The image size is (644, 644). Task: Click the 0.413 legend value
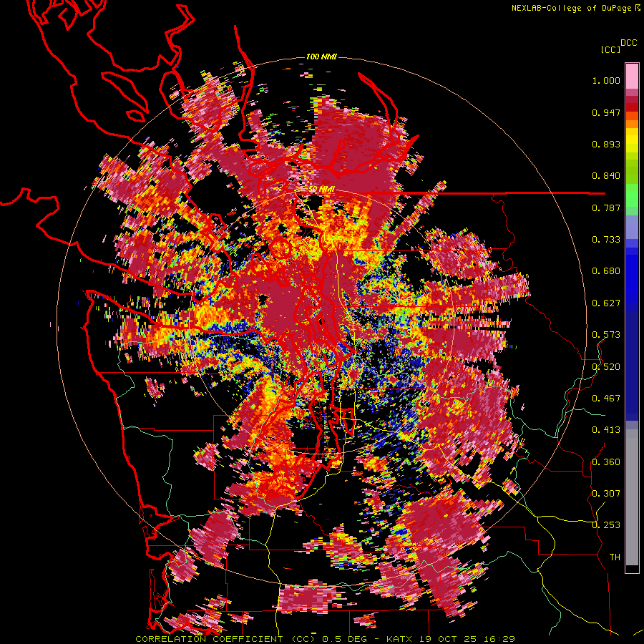click(x=606, y=430)
